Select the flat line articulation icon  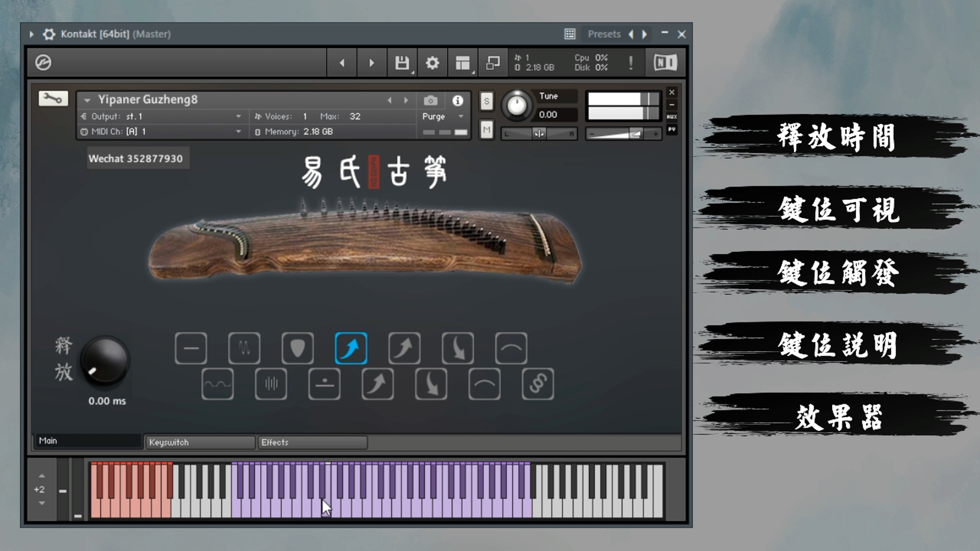(x=191, y=348)
